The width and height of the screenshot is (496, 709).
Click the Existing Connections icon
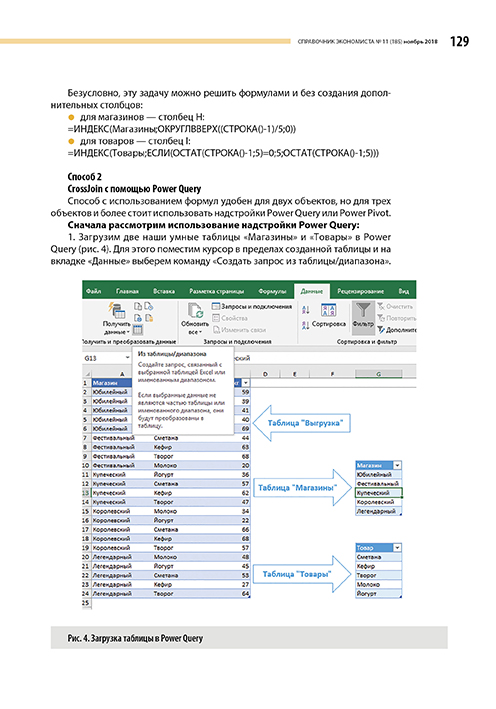(x=148, y=318)
